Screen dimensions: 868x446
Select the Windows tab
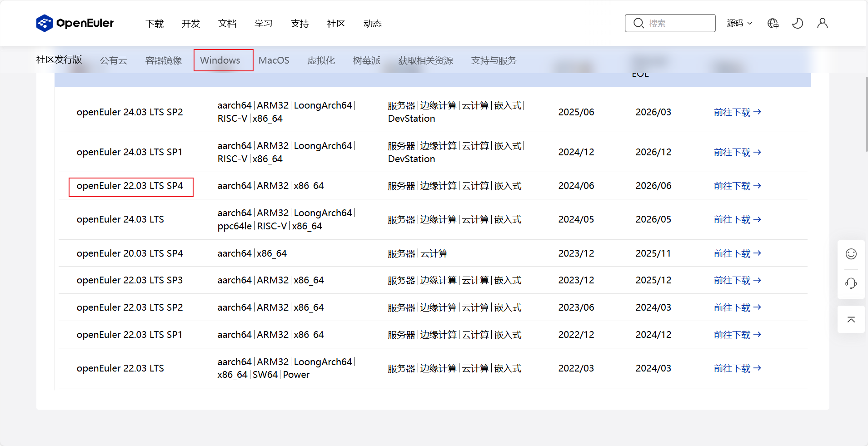point(220,60)
